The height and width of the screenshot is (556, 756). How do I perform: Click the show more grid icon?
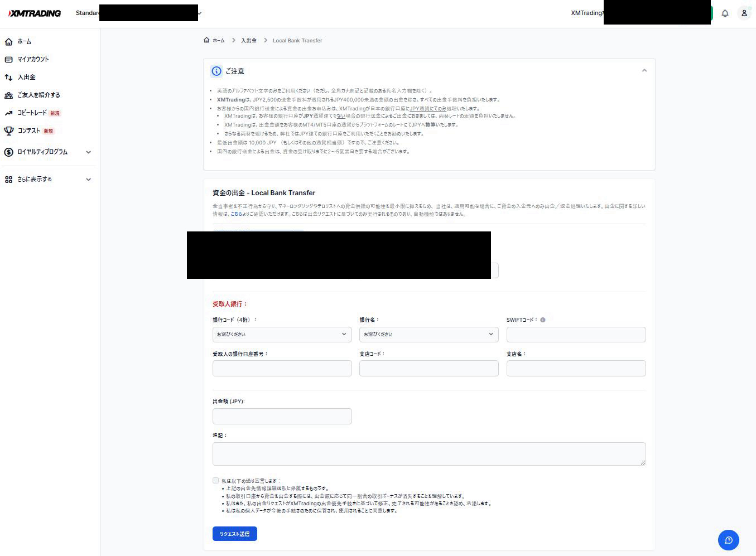[x=8, y=180]
